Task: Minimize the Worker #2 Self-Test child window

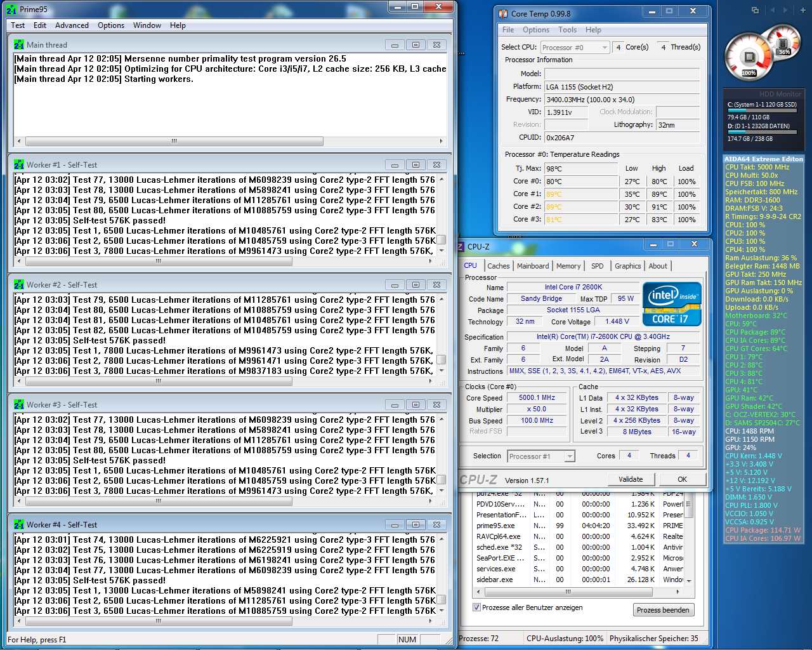Action: click(395, 285)
